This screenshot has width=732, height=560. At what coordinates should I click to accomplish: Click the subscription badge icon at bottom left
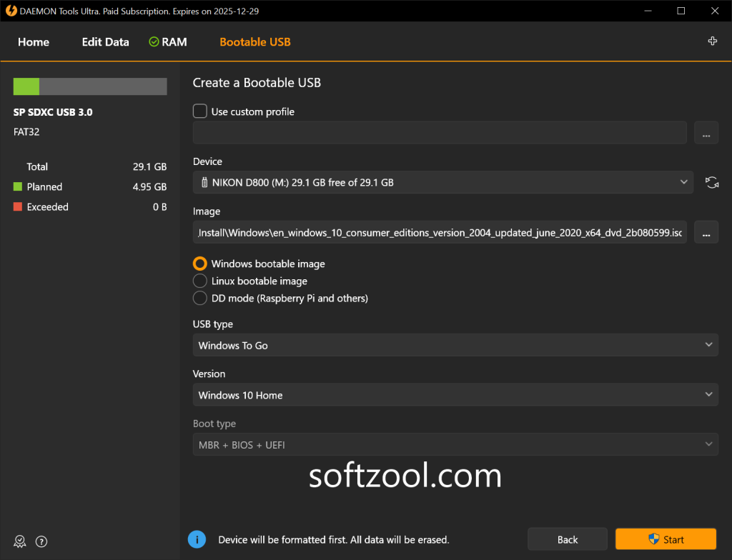[19, 541]
